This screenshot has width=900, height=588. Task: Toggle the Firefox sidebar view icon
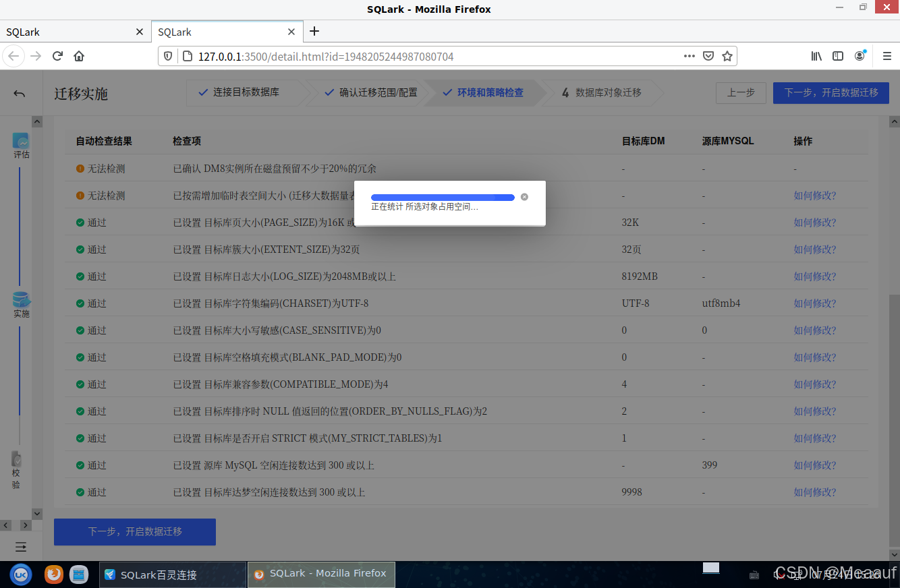838,56
